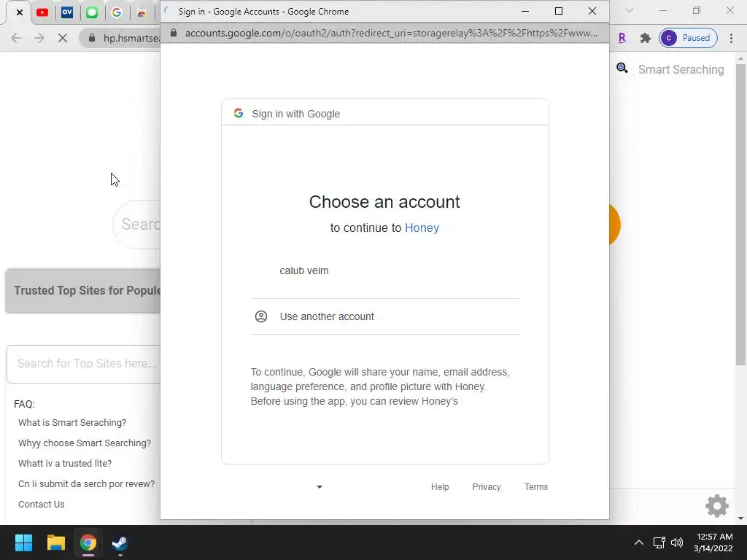Image resolution: width=747 pixels, height=560 pixels.
Task: Switch to the green icon tab
Action: pyautogui.click(x=92, y=12)
